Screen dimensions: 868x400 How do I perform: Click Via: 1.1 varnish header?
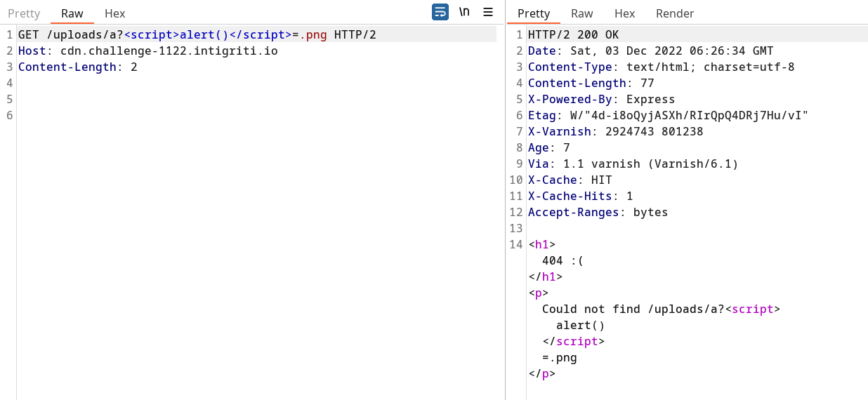[x=633, y=164]
